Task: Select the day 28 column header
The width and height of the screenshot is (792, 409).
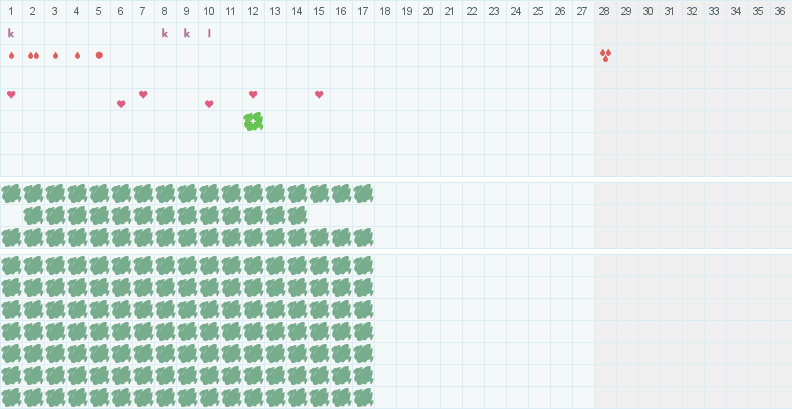Action: tap(604, 10)
